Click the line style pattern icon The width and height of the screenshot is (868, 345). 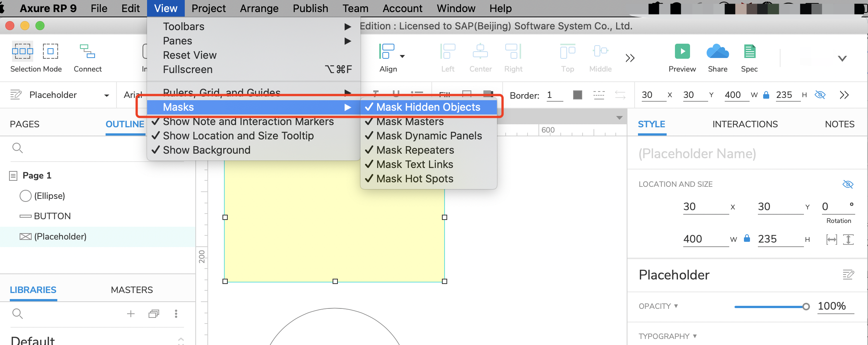click(599, 95)
